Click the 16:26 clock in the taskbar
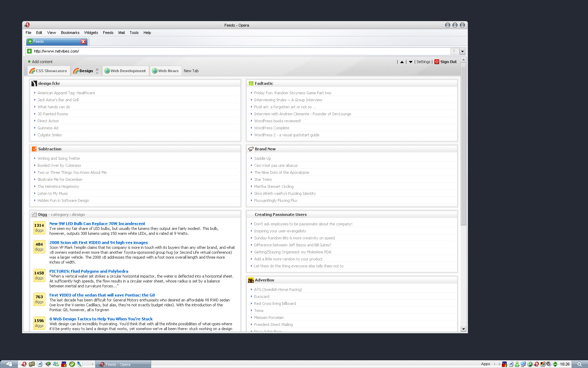588x368 pixels. [565, 364]
